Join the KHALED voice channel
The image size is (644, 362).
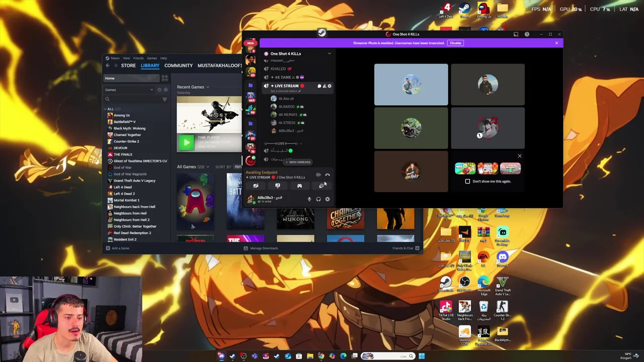coord(278,69)
